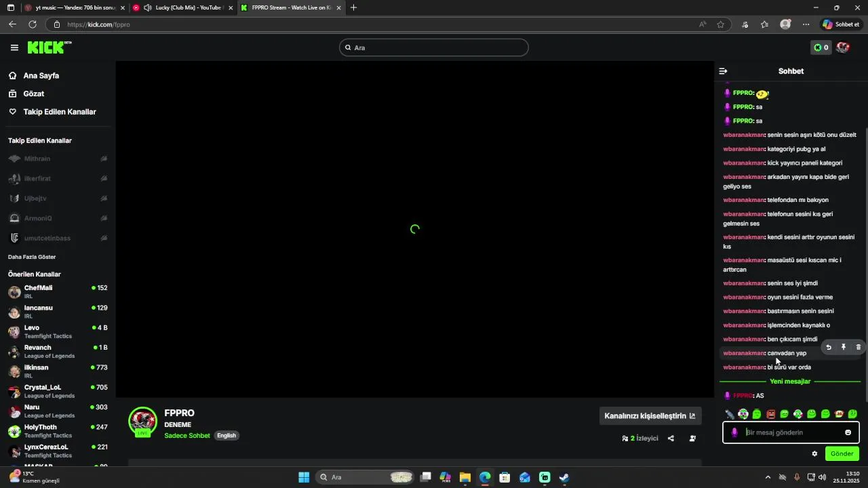Screen dimensions: 868x488
Task: Click the reply icon on the canvadan yap message
Action: pyautogui.click(x=829, y=347)
